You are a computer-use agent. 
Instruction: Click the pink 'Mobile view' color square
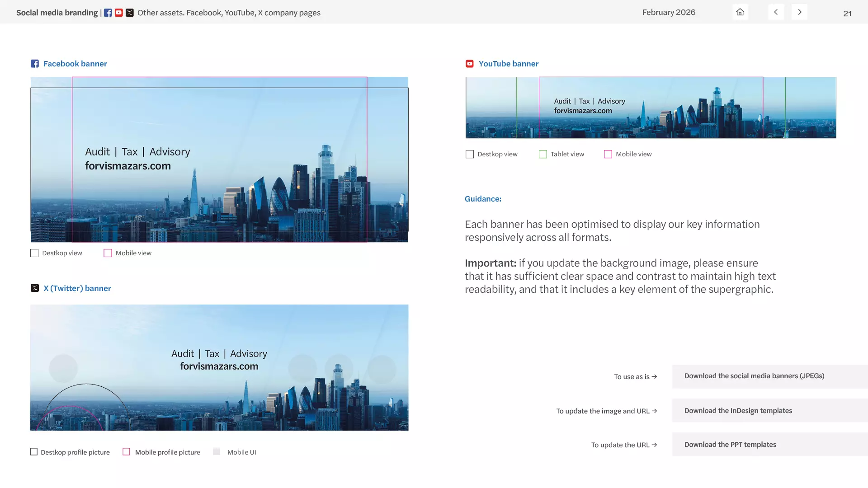click(607, 154)
